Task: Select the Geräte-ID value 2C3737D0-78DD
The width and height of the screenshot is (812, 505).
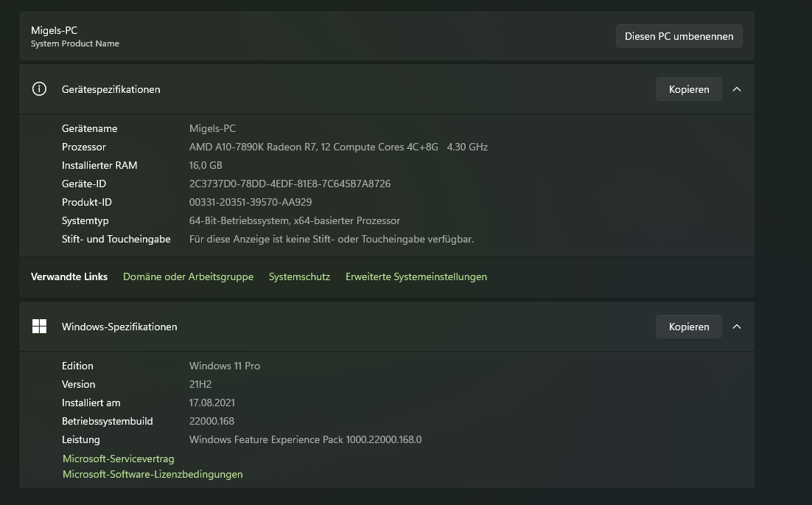Action: [x=290, y=184]
